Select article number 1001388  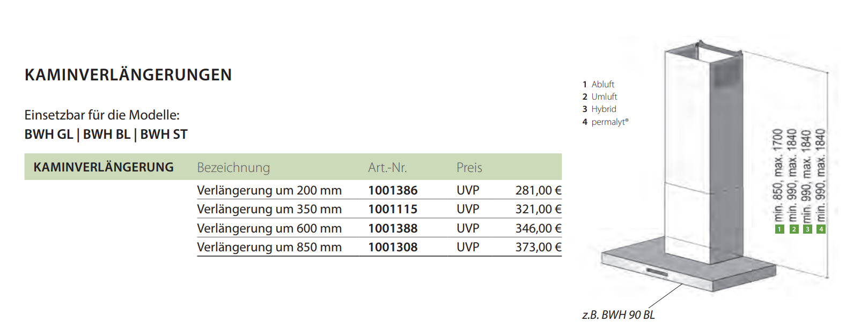coord(393,228)
